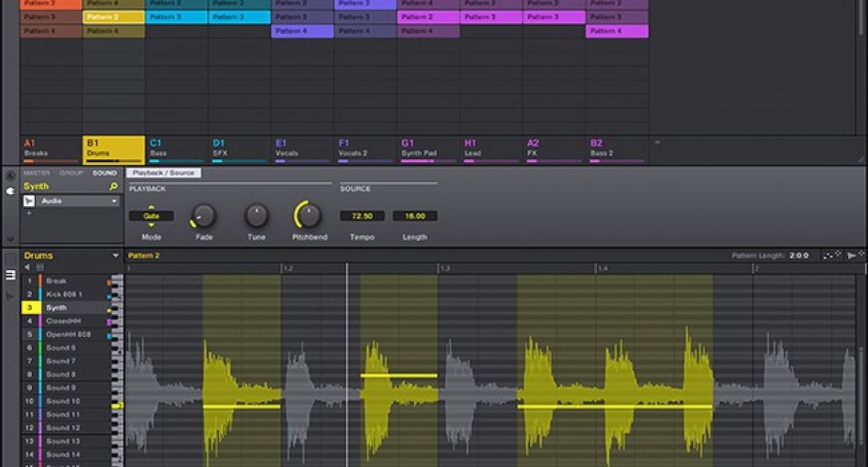The width and height of the screenshot is (868, 467).
Task: Select group B1 Drums
Action: tap(114, 150)
